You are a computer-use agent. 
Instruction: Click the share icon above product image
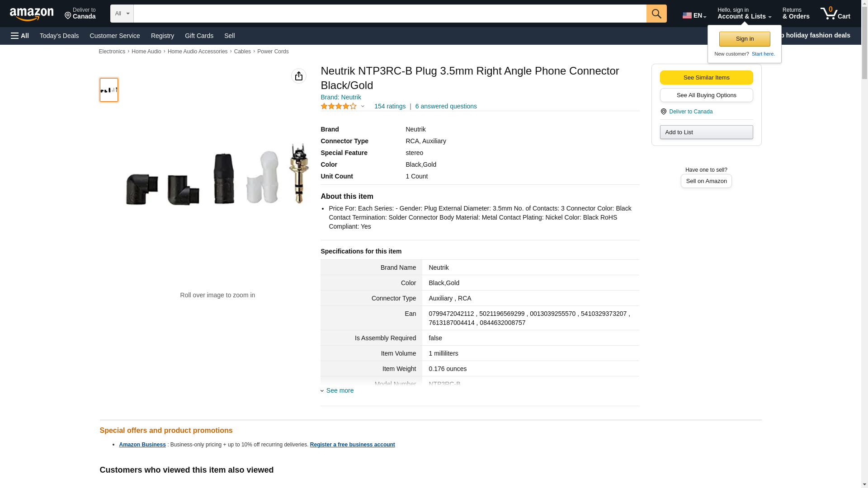click(x=298, y=76)
